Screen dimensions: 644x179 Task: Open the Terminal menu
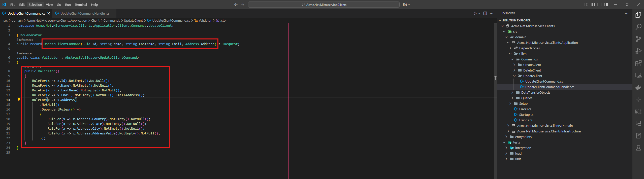[81, 5]
